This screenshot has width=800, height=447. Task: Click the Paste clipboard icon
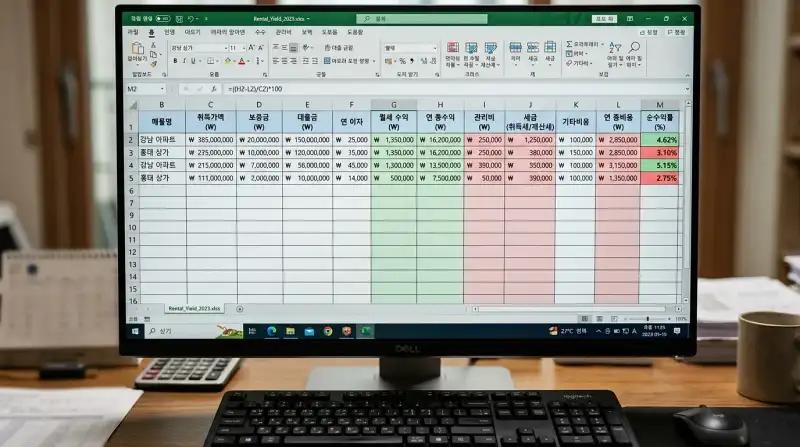pyautogui.click(x=137, y=52)
